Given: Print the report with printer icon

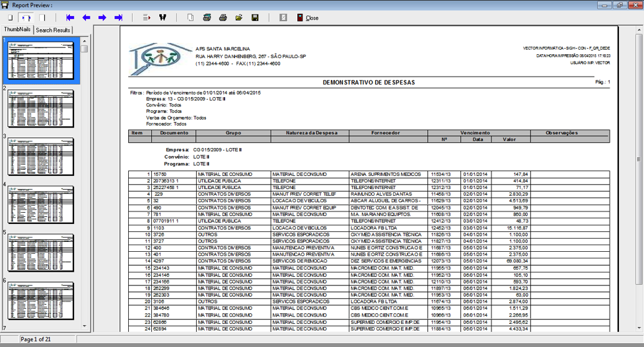Looking at the screenshot, I should [x=223, y=18].
